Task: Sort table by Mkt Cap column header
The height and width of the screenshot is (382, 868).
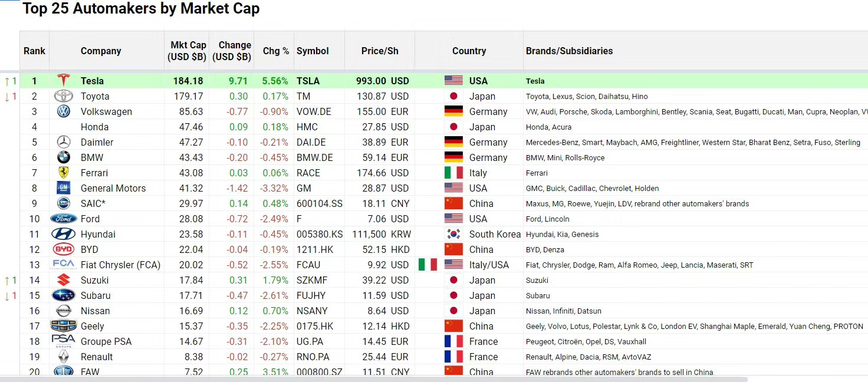Action: [x=188, y=51]
